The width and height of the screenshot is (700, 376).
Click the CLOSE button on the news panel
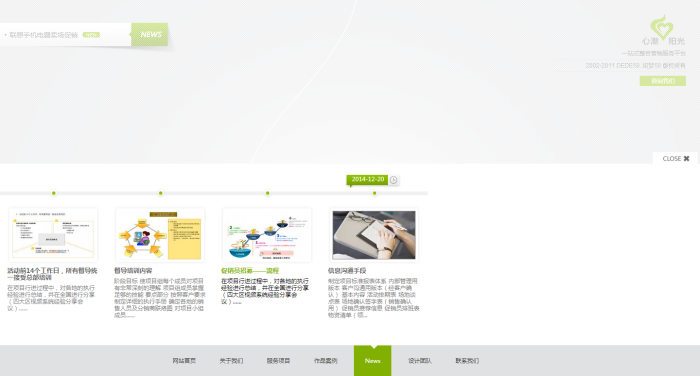click(675, 159)
